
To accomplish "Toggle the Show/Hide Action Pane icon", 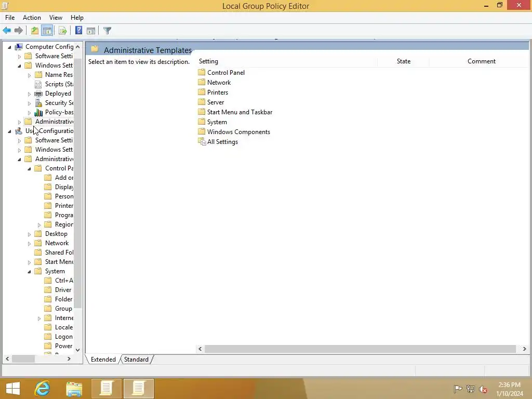I will (x=91, y=31).
